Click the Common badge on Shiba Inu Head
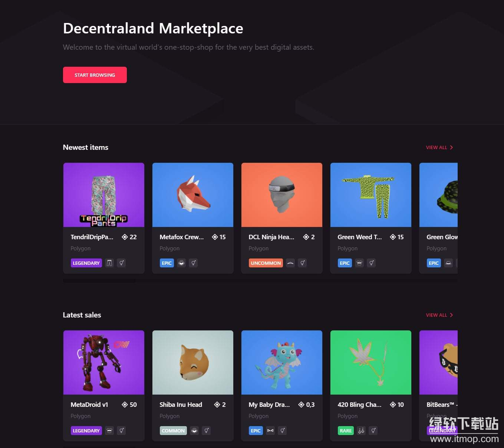The width and height of the screenshot is (504, 448). (x=173, y=431)
